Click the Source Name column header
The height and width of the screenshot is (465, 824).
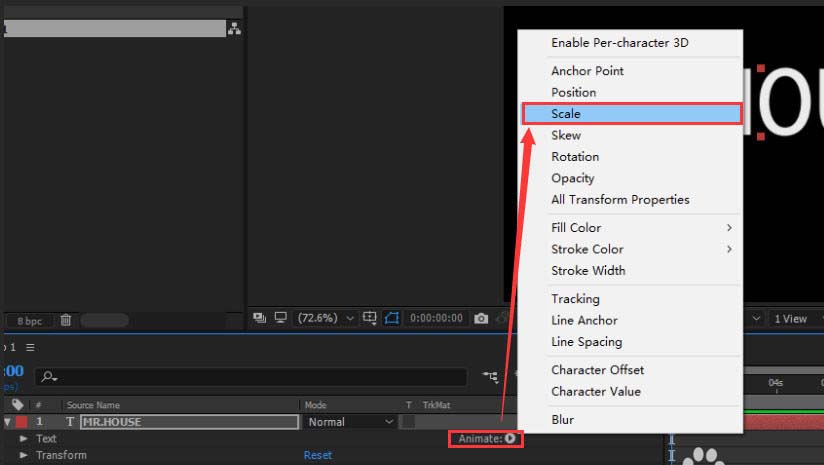(93, 405)
